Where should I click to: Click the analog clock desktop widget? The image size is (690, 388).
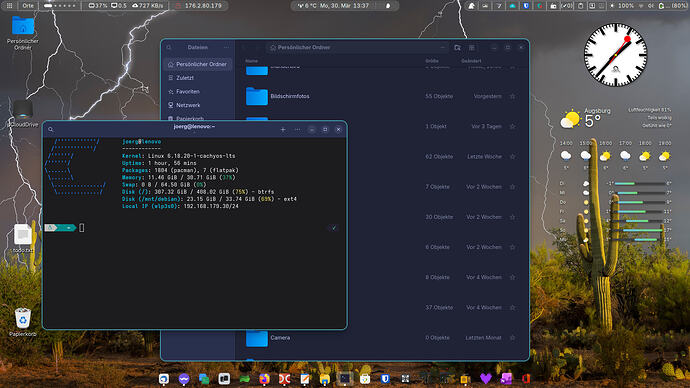coord(615,55)
